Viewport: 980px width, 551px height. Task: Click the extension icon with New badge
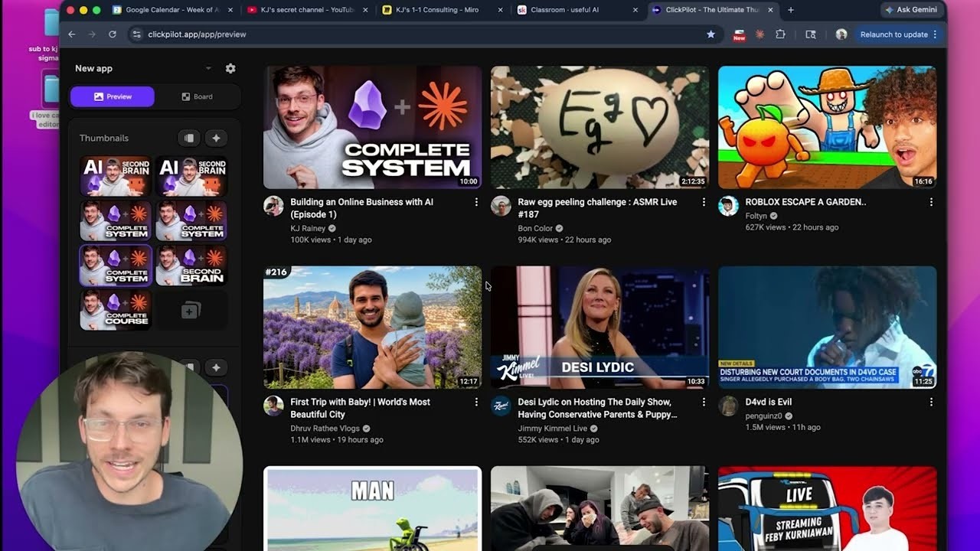point(739,34)
